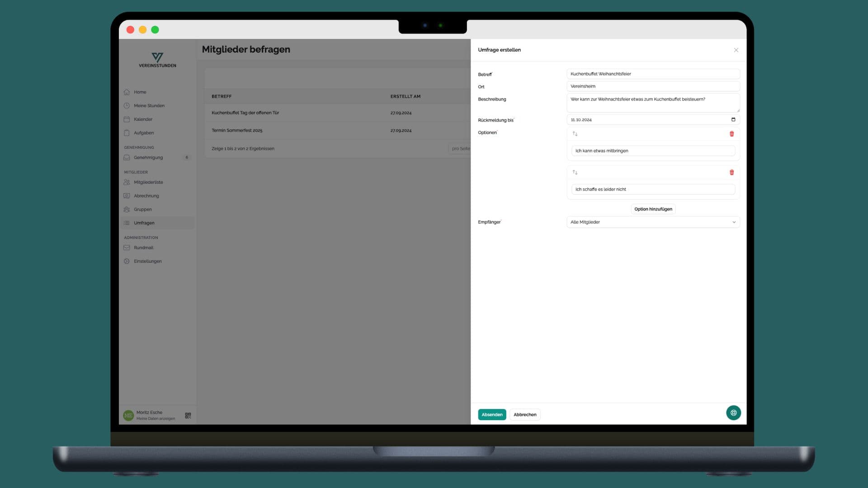
Task: Click the Gruppen sidebar icon
Action: click(x=127, y=209)
